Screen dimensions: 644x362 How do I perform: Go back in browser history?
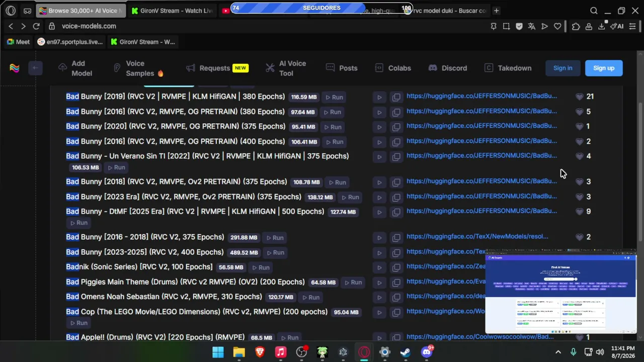(11, 26)
